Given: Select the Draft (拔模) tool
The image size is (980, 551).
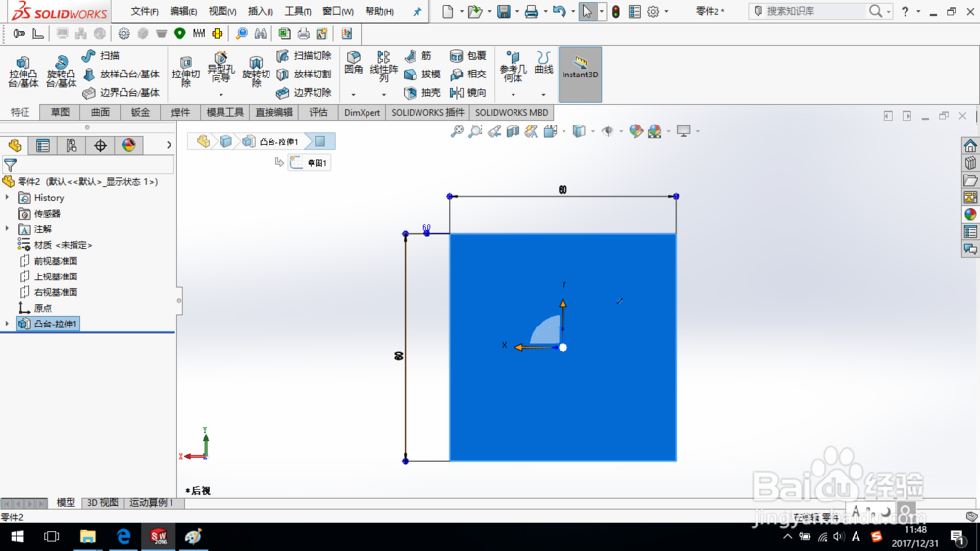Looking at the screenshot, I should coord(422,75).
